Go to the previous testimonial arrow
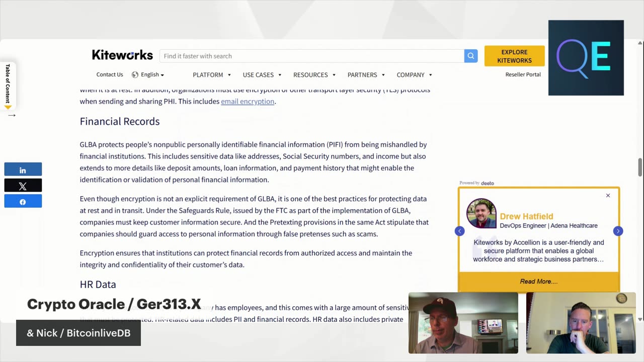 click(459, 231)
